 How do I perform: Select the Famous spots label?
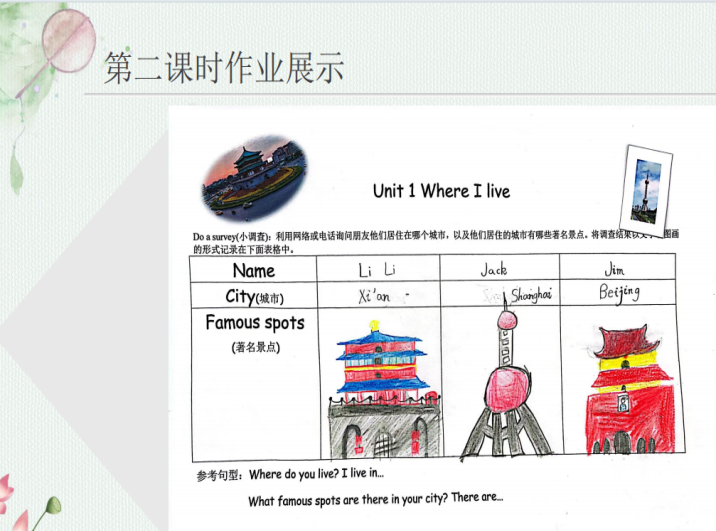(254, 323)
